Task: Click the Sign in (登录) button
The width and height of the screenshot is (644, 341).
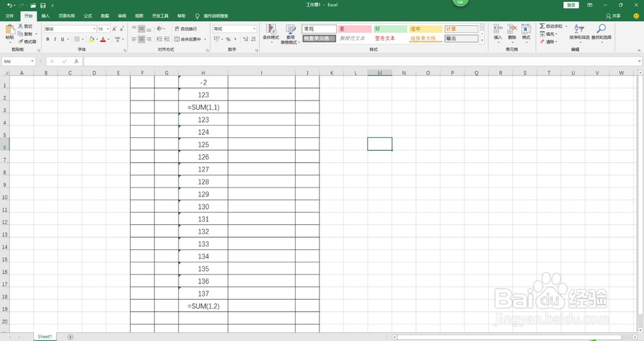Action: [571, 5]
